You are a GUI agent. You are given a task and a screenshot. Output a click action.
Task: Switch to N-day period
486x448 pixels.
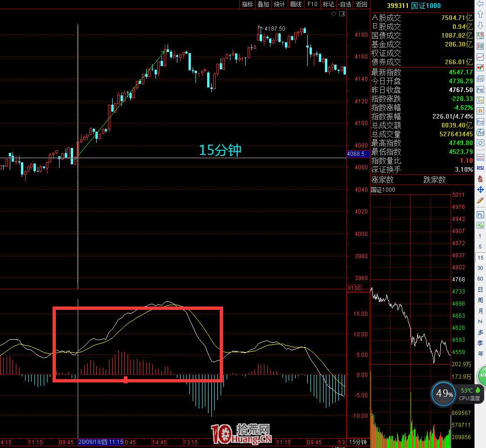pos(480,321)
